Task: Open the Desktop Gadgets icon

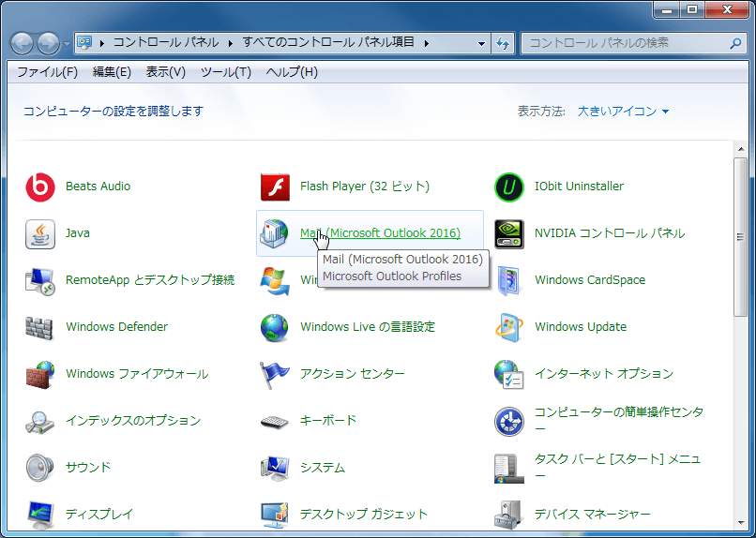Action: pyautogui.click(x=274, y=515)
